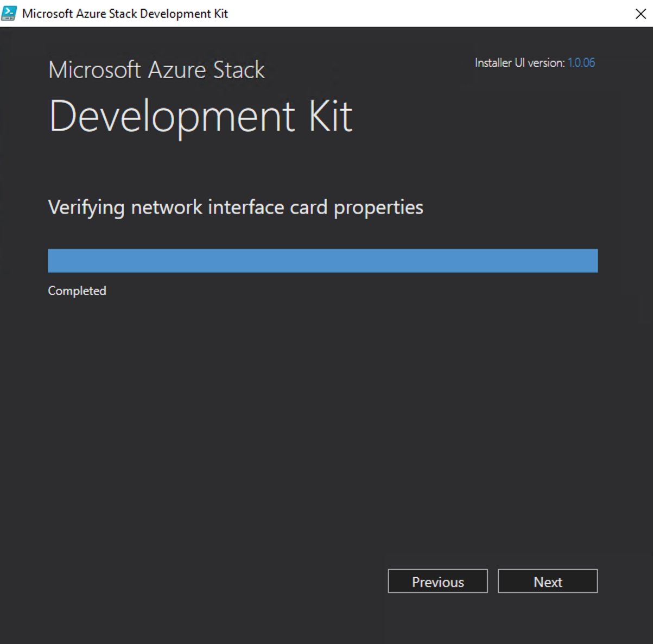Click the word 'Verifying' in step heading
The height and width of the screenshot is (644, 654).
point(86,207)
